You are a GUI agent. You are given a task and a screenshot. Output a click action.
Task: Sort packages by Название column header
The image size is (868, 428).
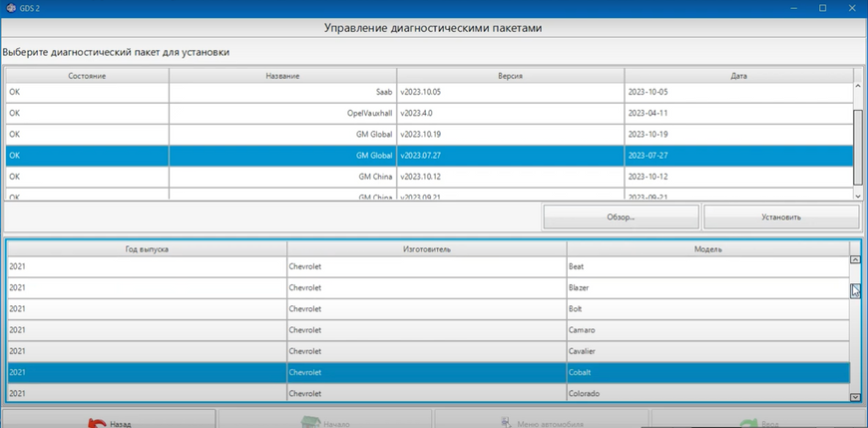[x=282, y=76]
